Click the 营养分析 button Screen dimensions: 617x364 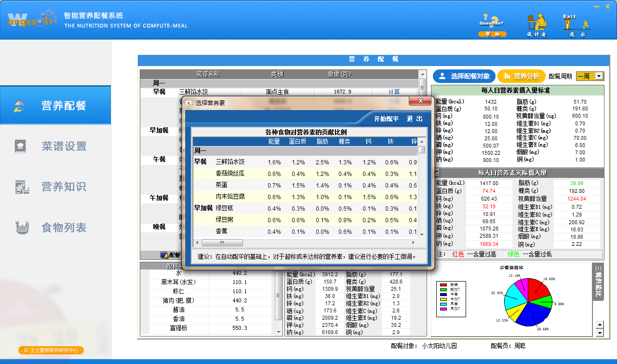[x=521, y=76]
